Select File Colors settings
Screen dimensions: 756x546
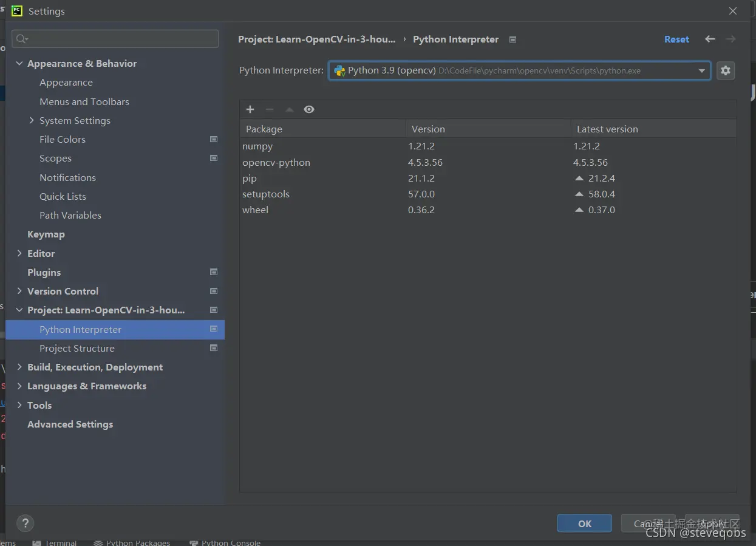tap(63, 139)
